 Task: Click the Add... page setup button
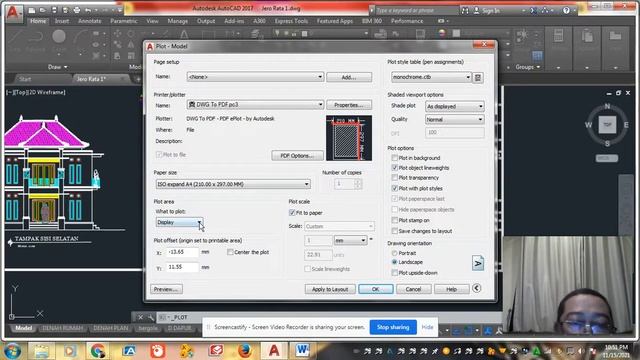(349, 77)
